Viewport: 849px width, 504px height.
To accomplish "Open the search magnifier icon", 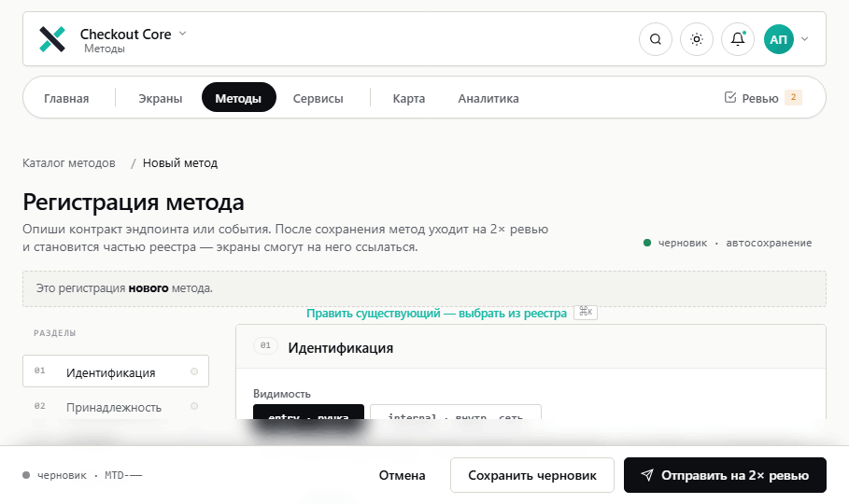I will tap(655, 39).
